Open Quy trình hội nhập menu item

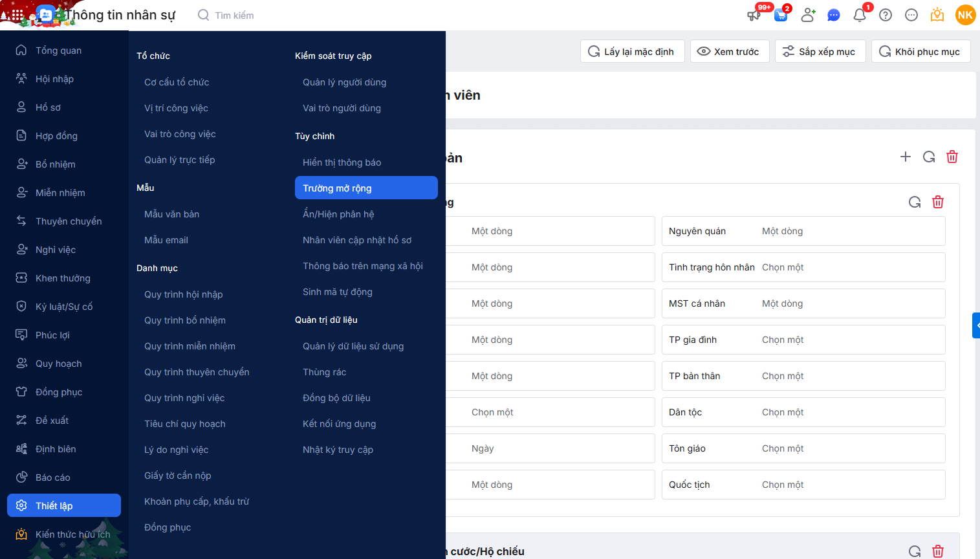click(x=183, y=294)
